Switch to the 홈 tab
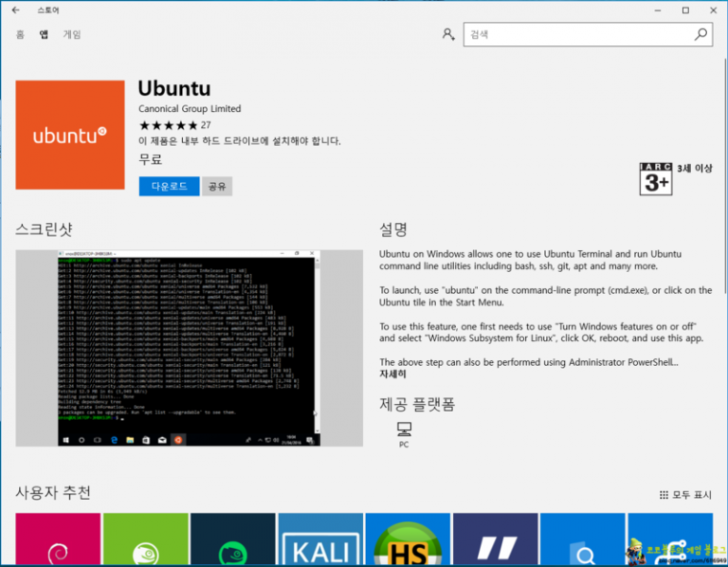Screen dimensions: 728x567 tap(20, 34)
